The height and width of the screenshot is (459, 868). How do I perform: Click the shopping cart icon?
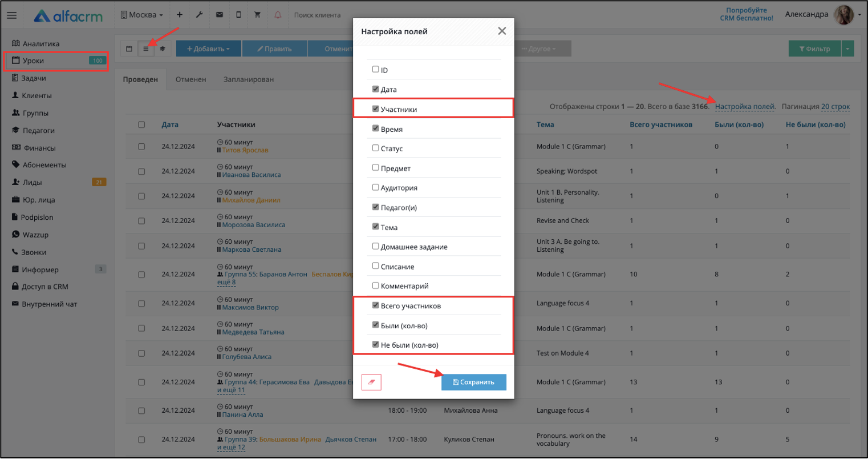[x=257, y=15]
